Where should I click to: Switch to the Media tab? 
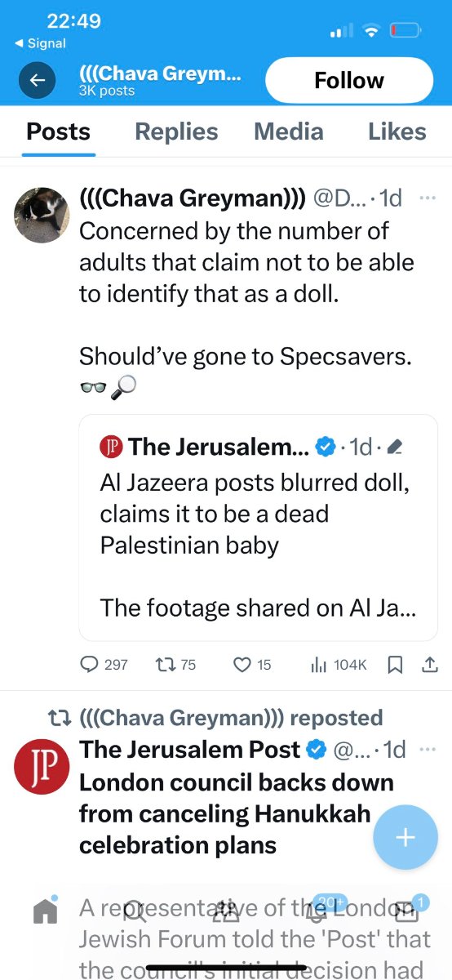[x=288, y=131]
